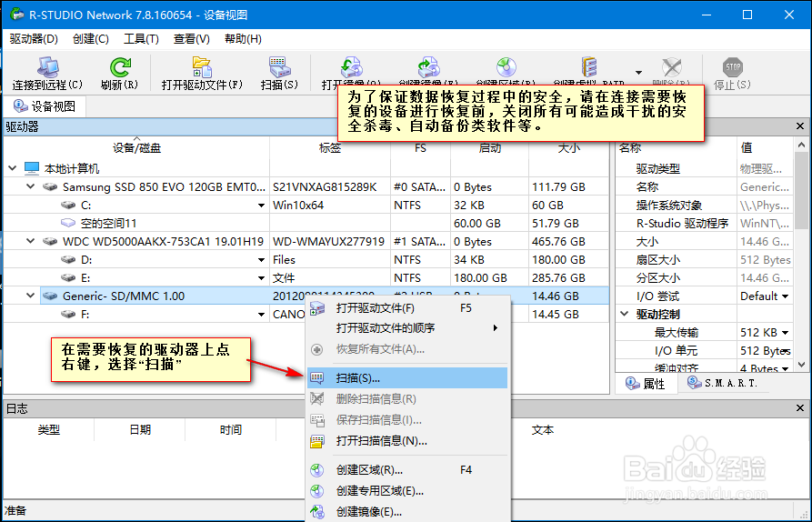
Task: Open the 查看(V) menu
Action: (x=191, y=39)
